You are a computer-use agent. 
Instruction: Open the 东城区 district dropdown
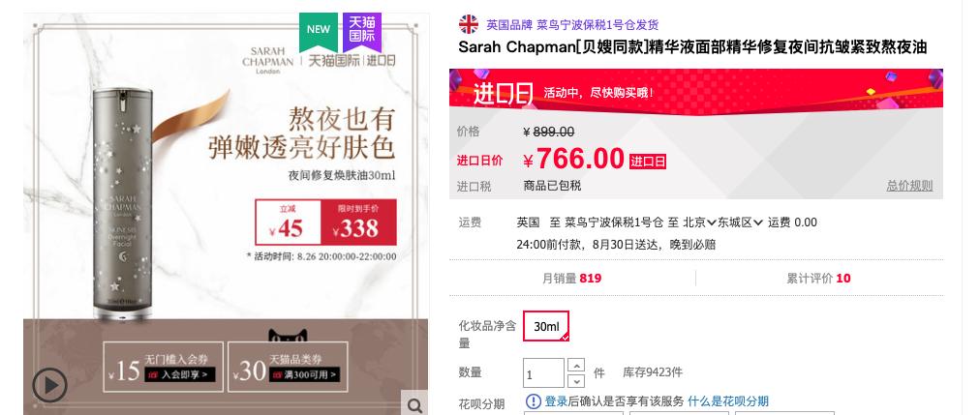click(x=740, y=222)
